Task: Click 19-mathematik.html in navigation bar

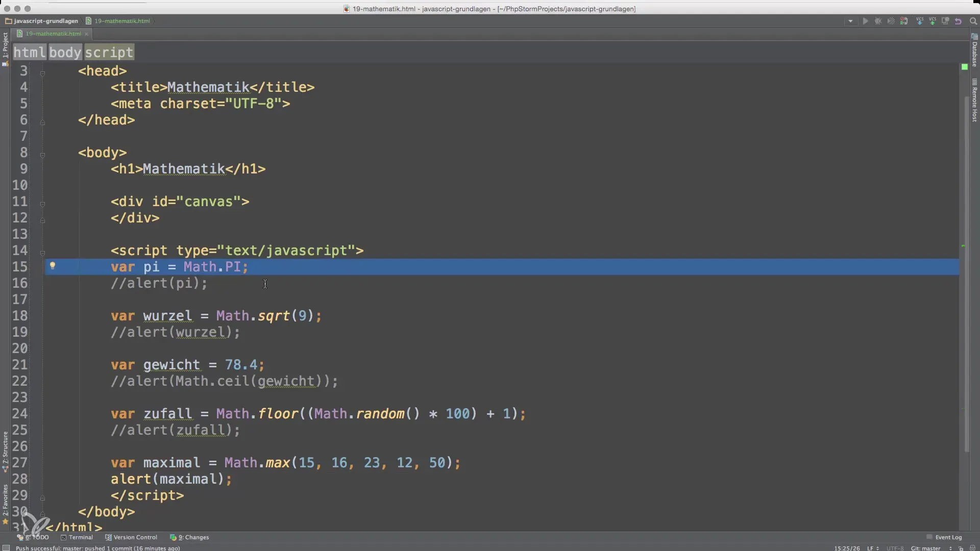Action: tap(118, 21)
